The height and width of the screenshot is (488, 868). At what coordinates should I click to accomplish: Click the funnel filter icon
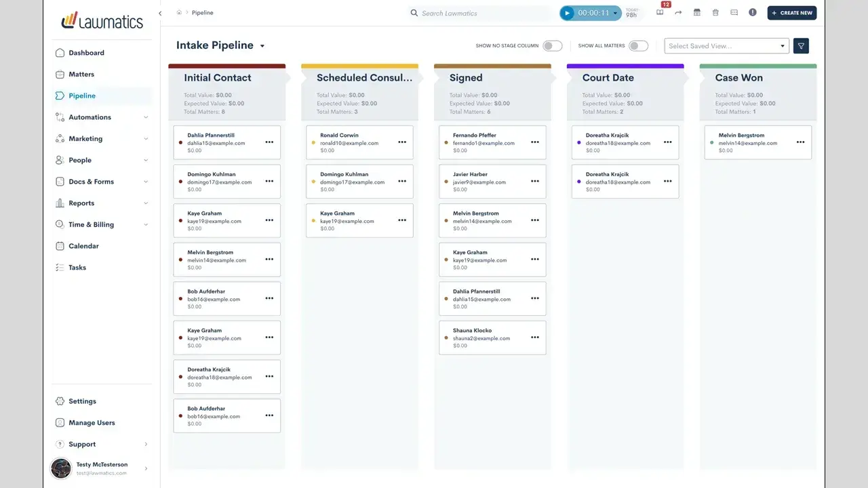click(x=801, y=45)
